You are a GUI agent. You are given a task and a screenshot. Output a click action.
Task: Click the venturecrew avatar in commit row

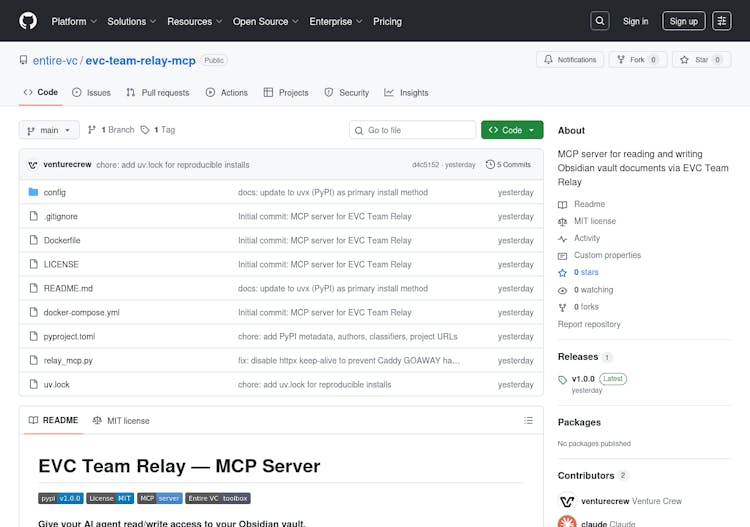[33, 164]
